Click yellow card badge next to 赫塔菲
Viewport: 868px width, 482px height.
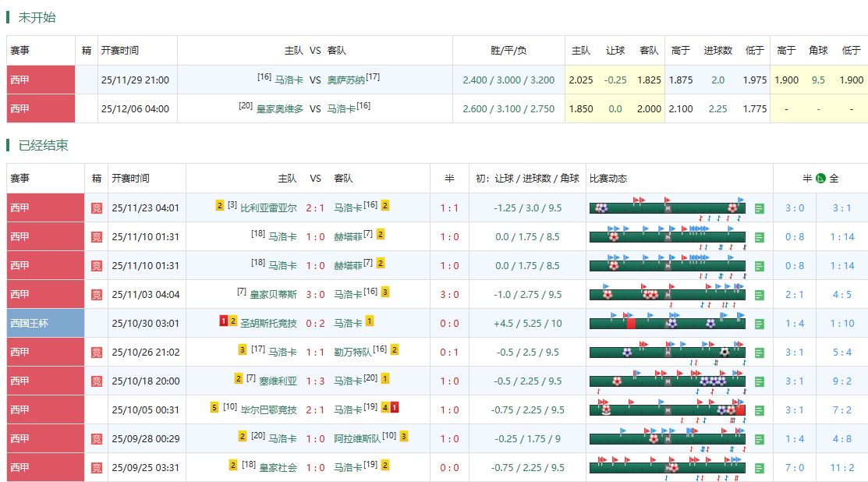coord(379,236)
